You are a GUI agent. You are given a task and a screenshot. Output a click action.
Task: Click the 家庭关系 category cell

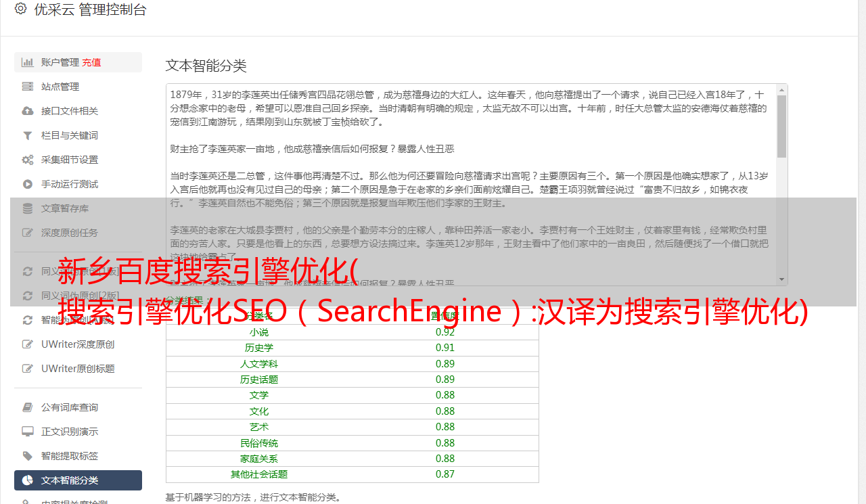point(259,459)
